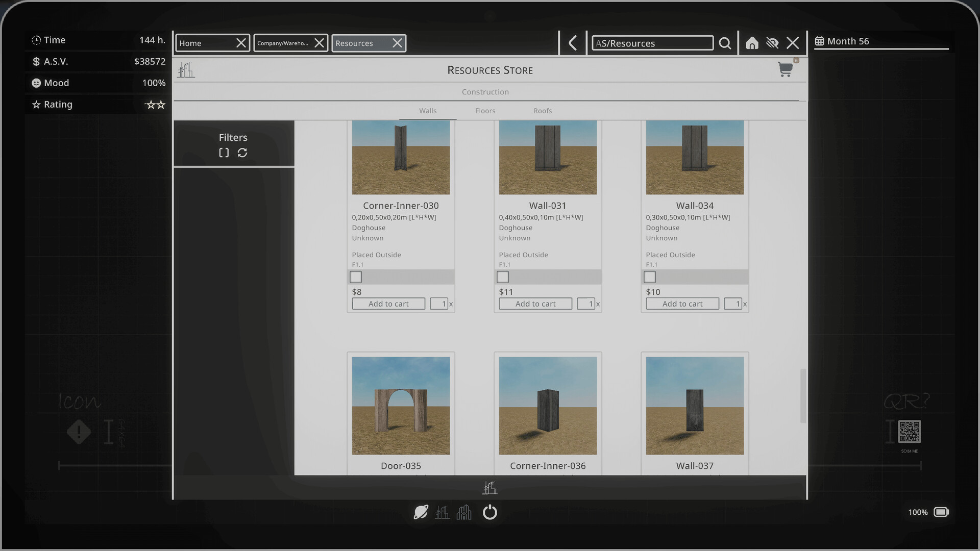Click the power icon at the bottom

(x=490, y=512)
